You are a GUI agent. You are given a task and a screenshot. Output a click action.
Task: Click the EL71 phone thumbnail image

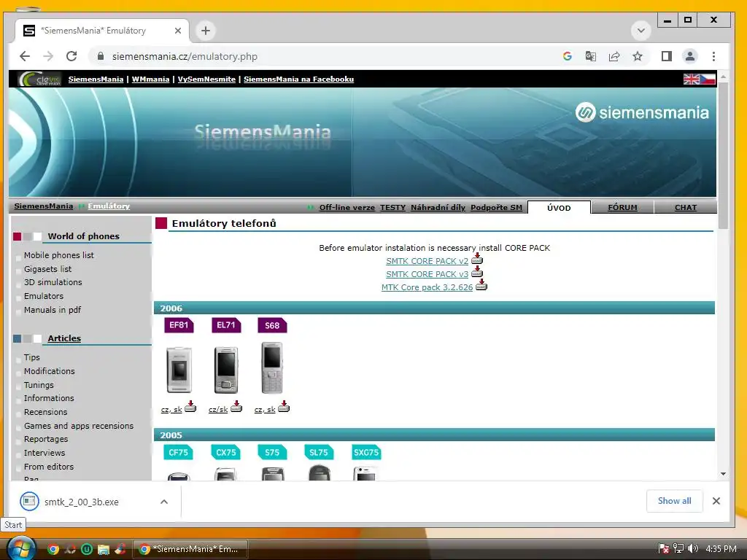coord(226,370)
